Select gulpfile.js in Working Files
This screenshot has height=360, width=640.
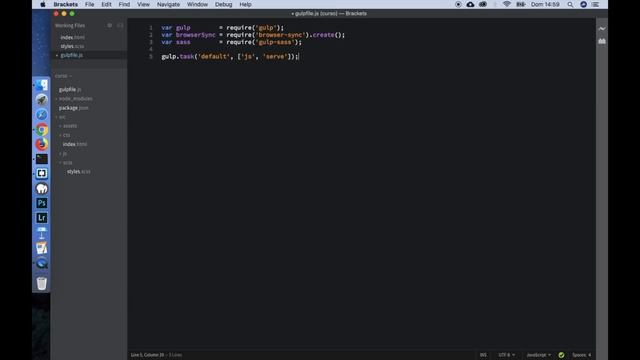(x=71, y=55)
